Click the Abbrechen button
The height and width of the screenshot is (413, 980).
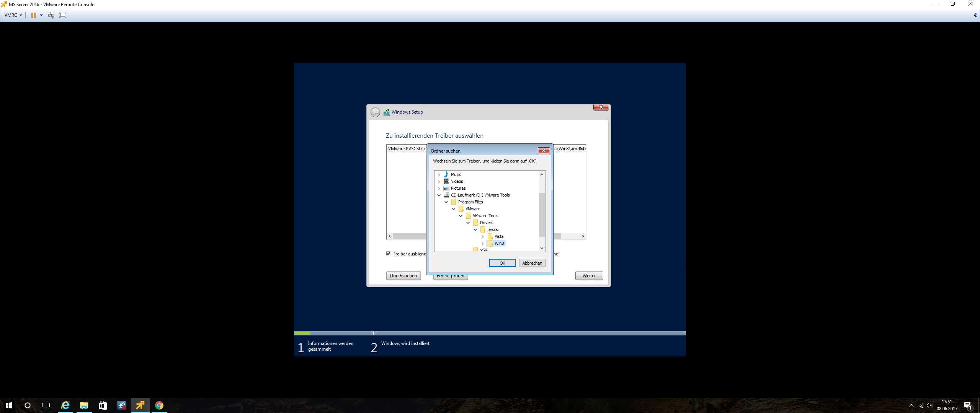(532, 263)
